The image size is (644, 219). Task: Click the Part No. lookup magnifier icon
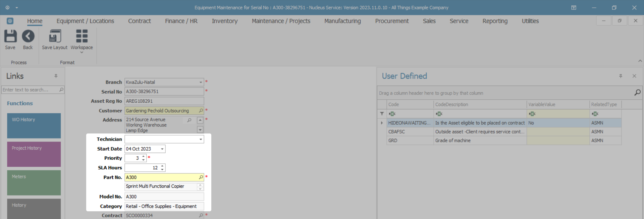pyautogui.click(x=201, y=177)
